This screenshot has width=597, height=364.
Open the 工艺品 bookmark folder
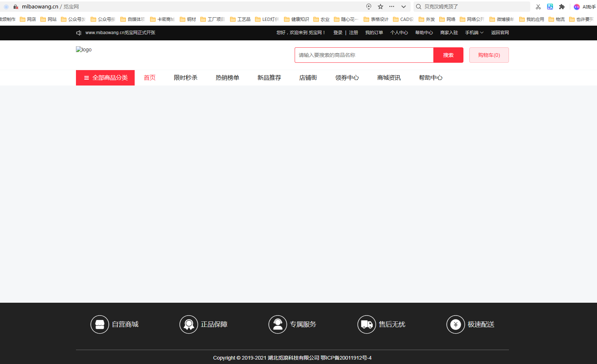(x=240, y=19)
